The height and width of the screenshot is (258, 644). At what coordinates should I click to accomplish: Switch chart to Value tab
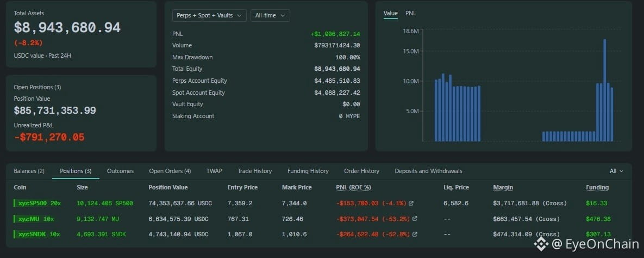[391, 13]
